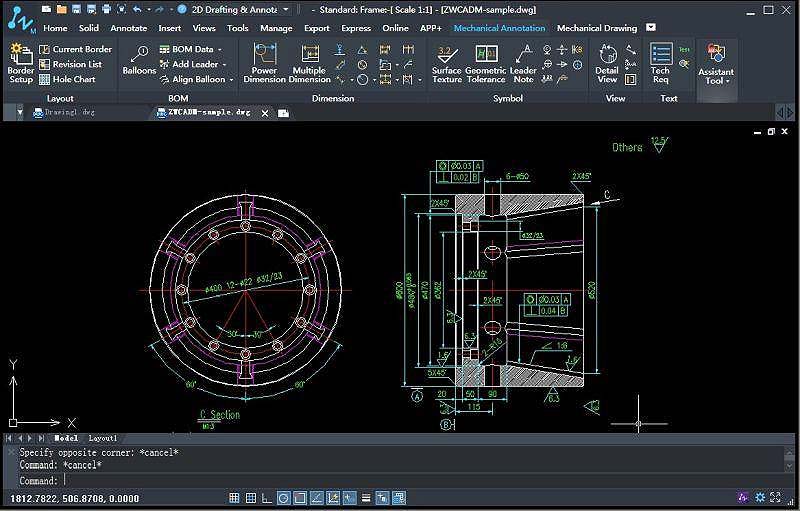The height and width of the screenshot is (511, 800).
Task: Select the Multiple Dimension tool
Action: (x=309, y=63)
